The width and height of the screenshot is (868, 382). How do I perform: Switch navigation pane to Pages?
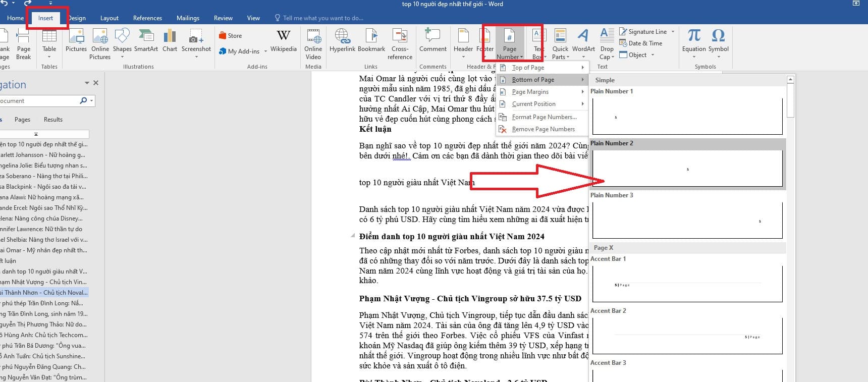coord(22,120)
